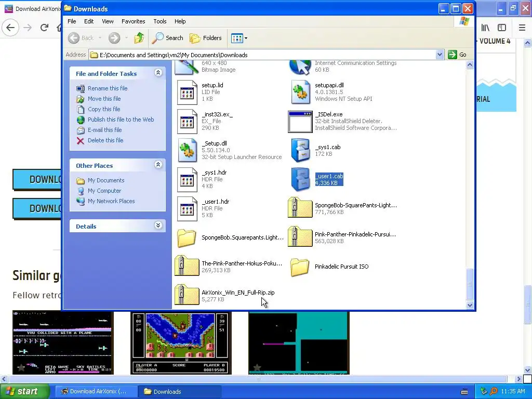
Task: Open the teal Xonix game thumbnail
Action: pos(299,342)
